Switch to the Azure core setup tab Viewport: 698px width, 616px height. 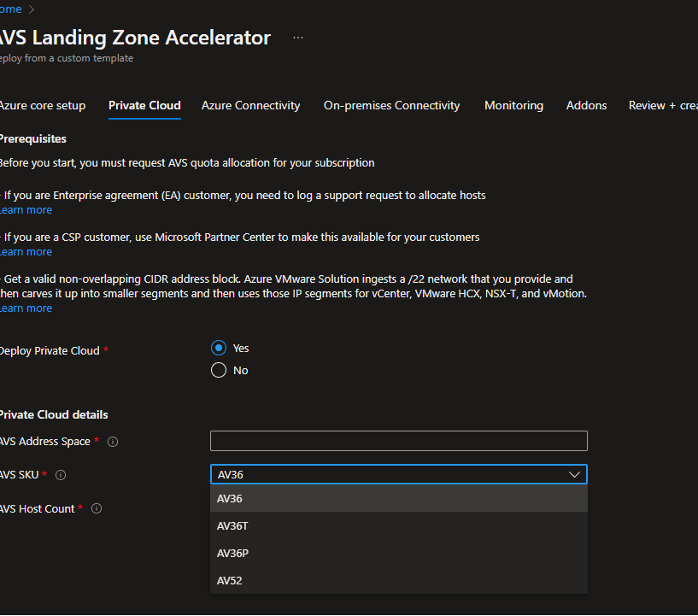[x=43, y=105]
